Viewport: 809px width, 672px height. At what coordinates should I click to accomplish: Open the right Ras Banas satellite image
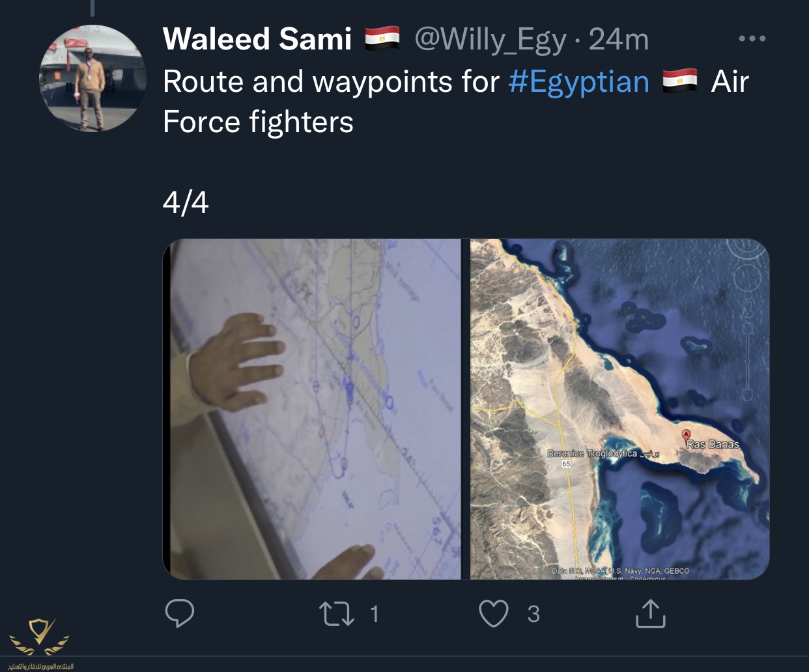[619, 409]
